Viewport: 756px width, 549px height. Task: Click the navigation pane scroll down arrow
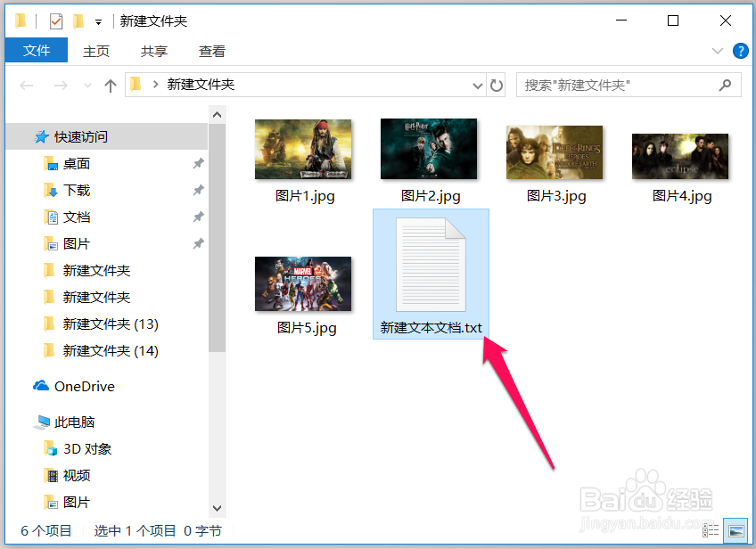coord(217,509)
